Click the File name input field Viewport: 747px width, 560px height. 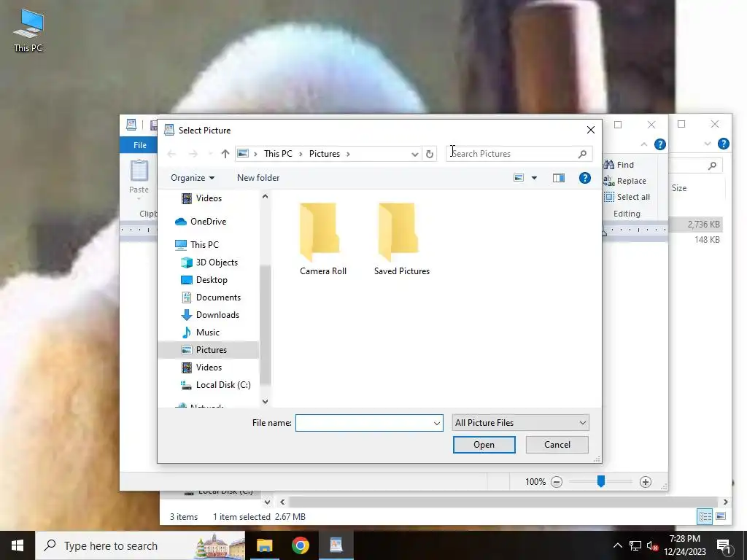[369, 423]
